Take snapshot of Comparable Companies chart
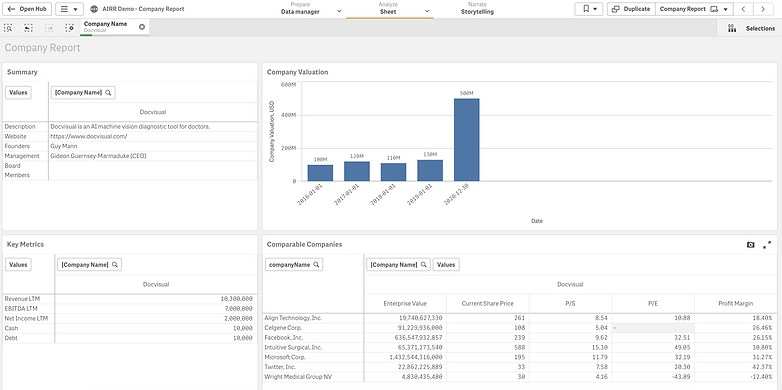 pos(751,245)
